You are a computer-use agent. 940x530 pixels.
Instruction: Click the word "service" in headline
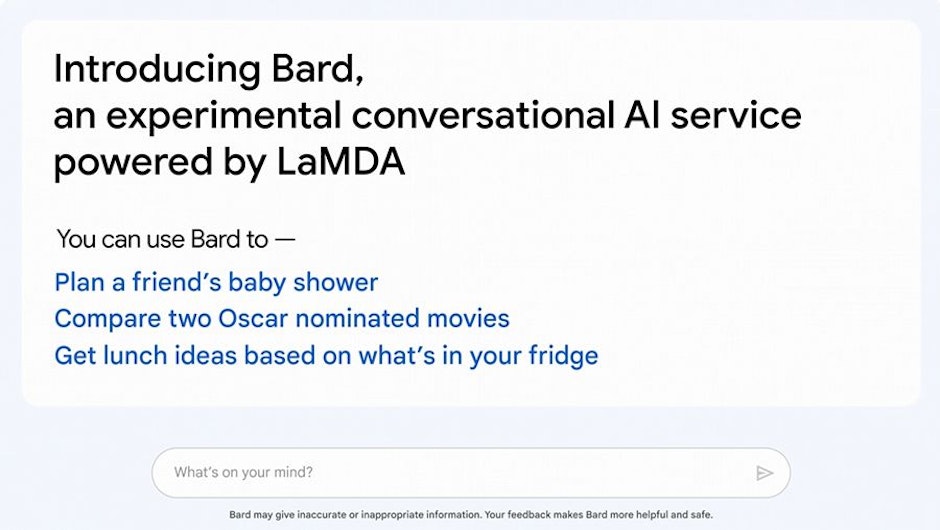[x=736, y=116]
